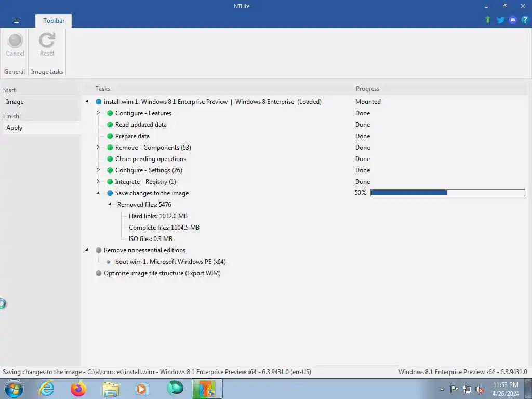This screenshot has height=399, width=532.
Task: Open the Image page in sidebar
Action: pos(15,102)
